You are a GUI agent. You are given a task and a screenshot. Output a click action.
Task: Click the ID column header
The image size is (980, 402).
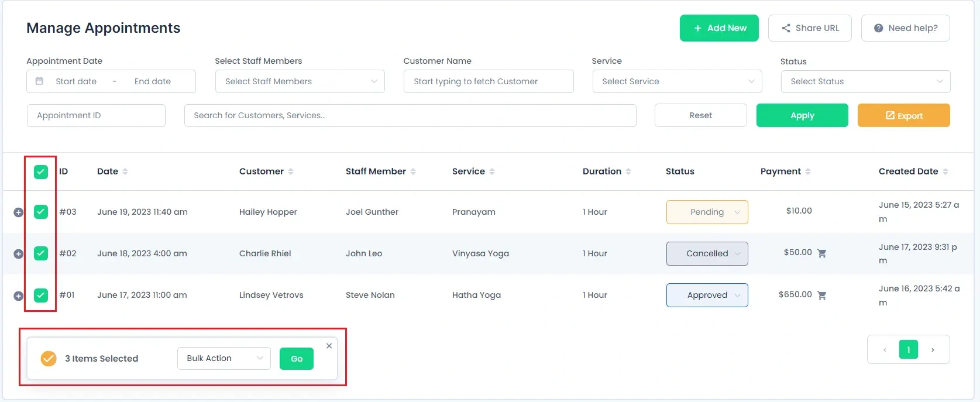(x=64, y=171)
